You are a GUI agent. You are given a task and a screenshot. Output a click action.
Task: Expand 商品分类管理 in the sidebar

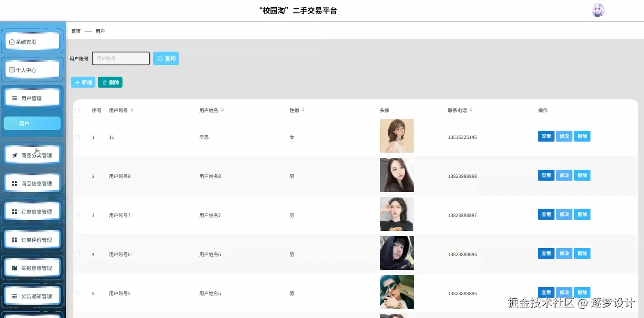[x=32, y=155]
